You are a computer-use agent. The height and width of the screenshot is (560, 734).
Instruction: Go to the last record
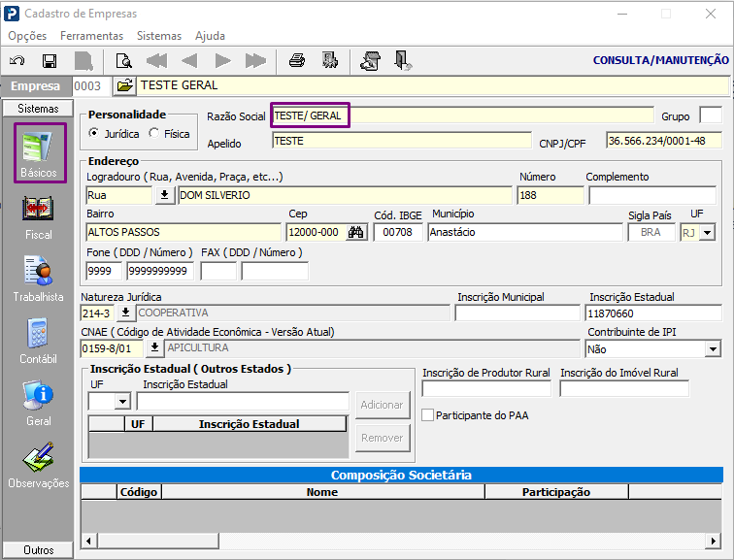point(255,61)
